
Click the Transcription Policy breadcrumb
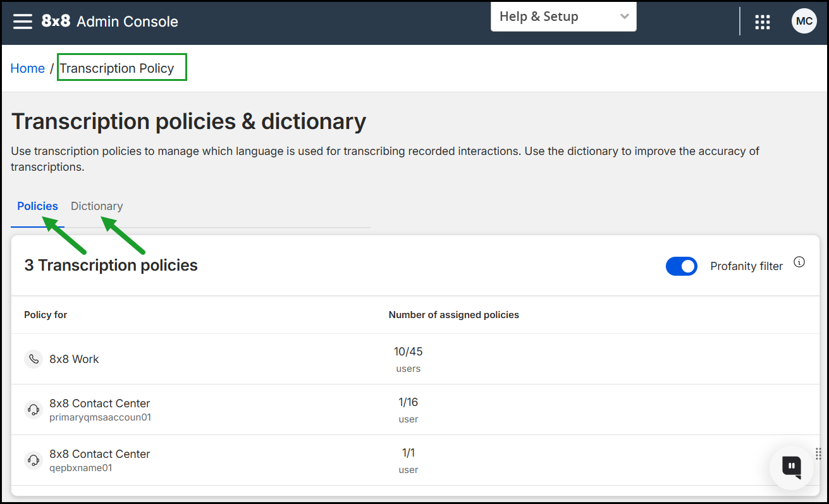point(117,68)
